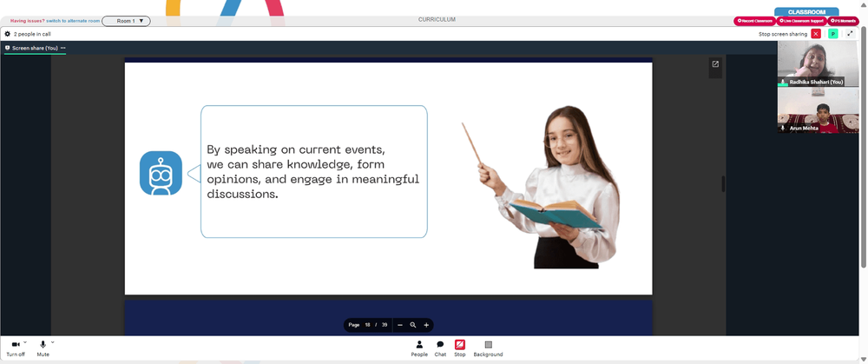Click the total page count 39
Image resolution: width=868 pixels, height=364 pixels.
[385, 325]
